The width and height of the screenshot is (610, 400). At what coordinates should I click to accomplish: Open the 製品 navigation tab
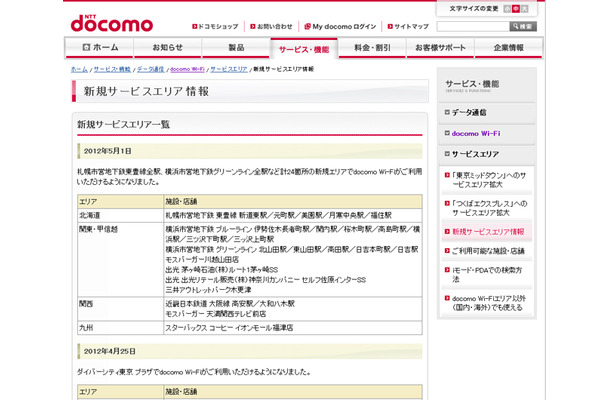pos(236,47)
